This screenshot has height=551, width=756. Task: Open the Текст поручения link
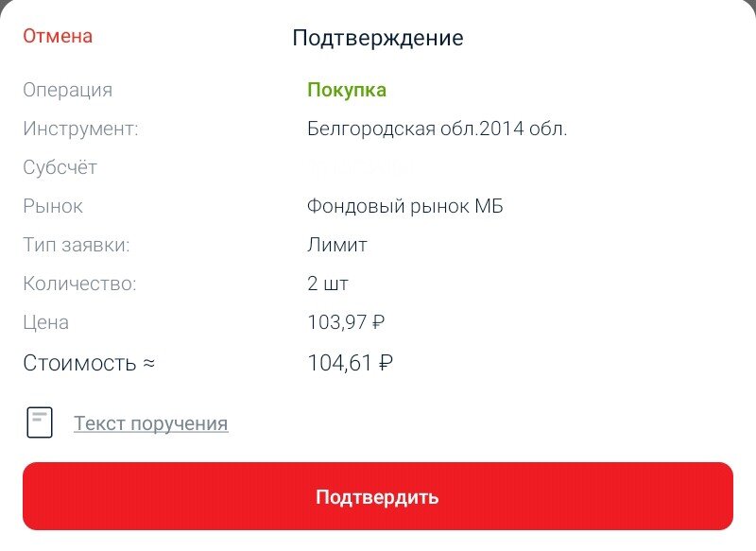pos(151,423)
